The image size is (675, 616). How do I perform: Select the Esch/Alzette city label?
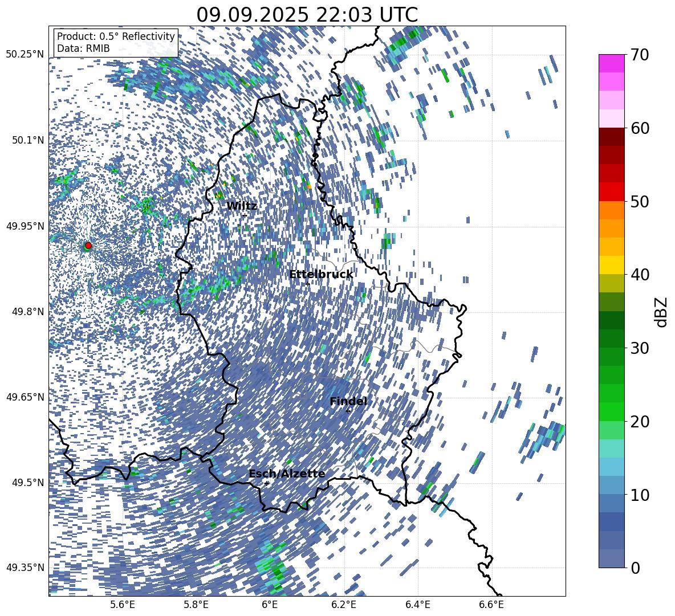pos(287,474)
